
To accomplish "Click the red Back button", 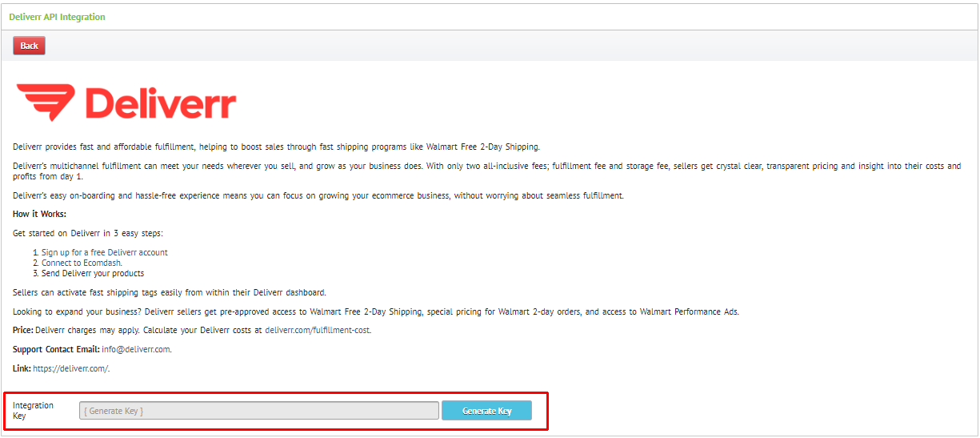I will pos(29,46).
